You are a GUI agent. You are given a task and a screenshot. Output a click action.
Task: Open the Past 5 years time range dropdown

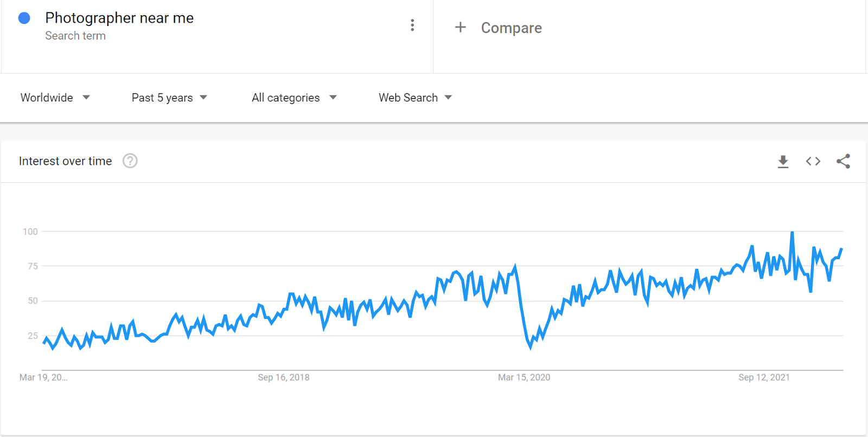coord(169,98)
